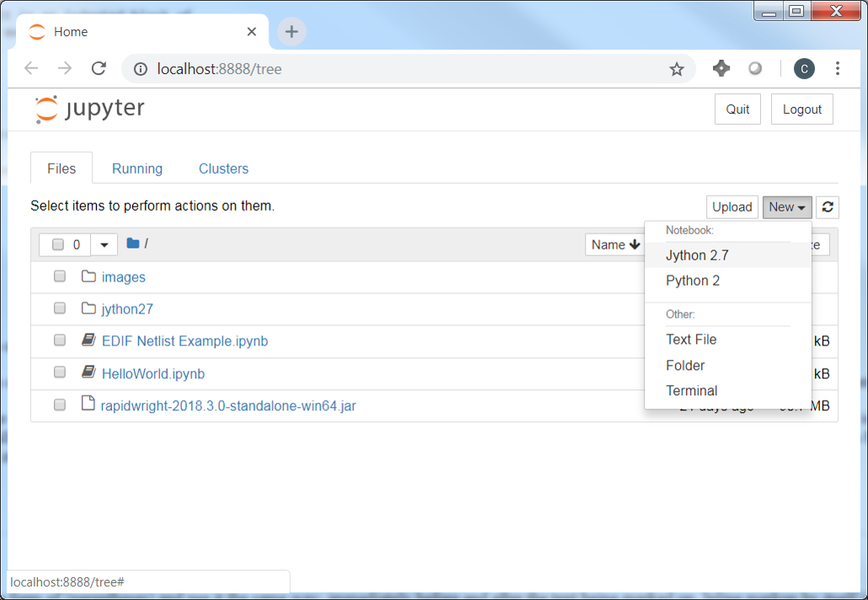The width and height of the screenshot is (868, 600).
Task: Switch to the Running tab
Action: pos(137,169)
